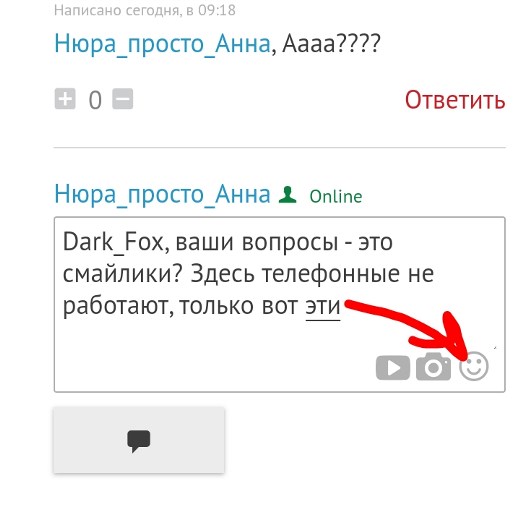The image size is (520, 530).
Task: Downvote the comment with the minus icon
Action: click(x=122, y=99)
